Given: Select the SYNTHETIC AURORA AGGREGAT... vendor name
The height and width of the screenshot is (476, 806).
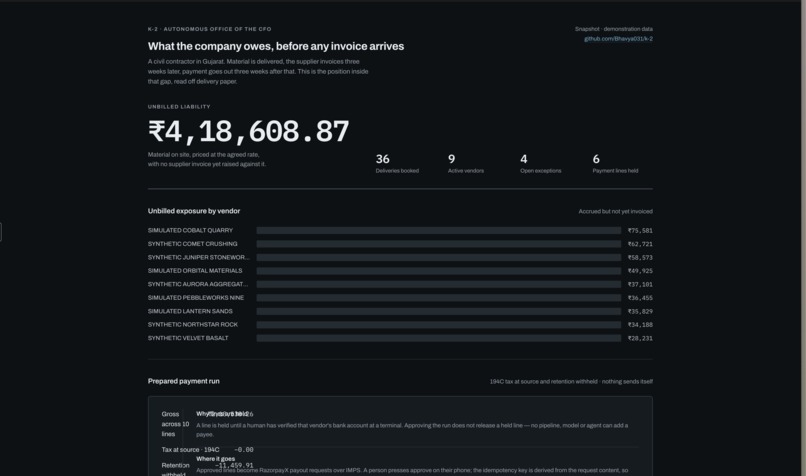Looking at the screenshot, I should click(x=198, y=284).
